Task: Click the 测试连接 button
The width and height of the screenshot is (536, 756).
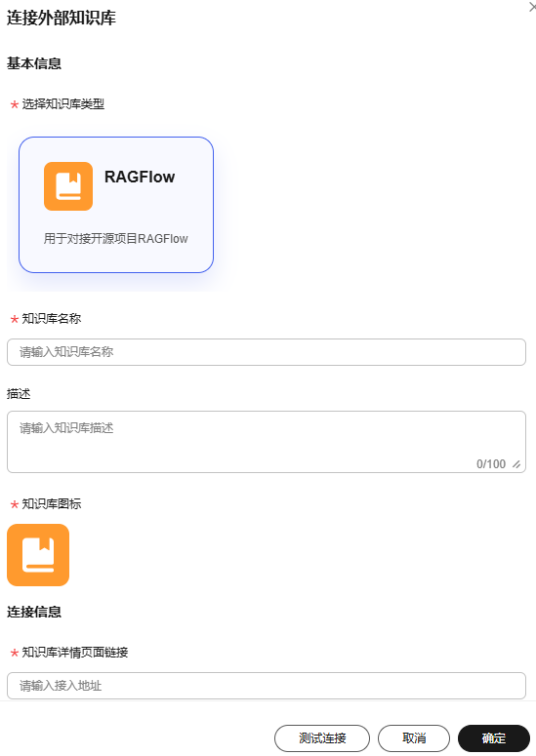Action: tap(322, 738)
